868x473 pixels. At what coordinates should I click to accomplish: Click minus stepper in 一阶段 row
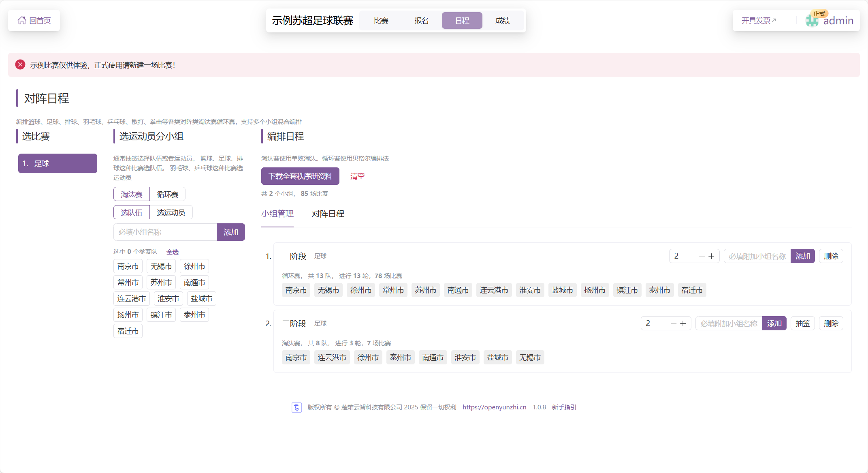coord(702,256)
